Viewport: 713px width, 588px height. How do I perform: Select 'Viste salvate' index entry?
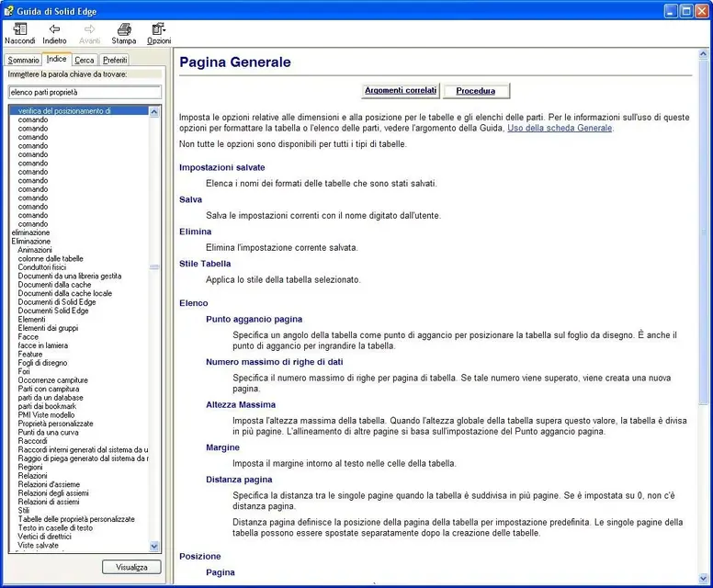pyautogui.click(x=39, y=545)
